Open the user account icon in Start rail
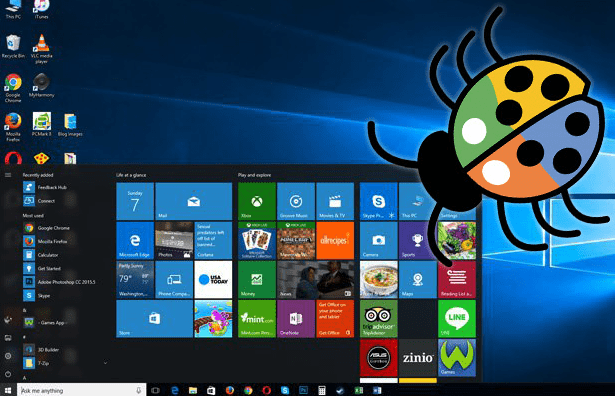 point(8,320)
